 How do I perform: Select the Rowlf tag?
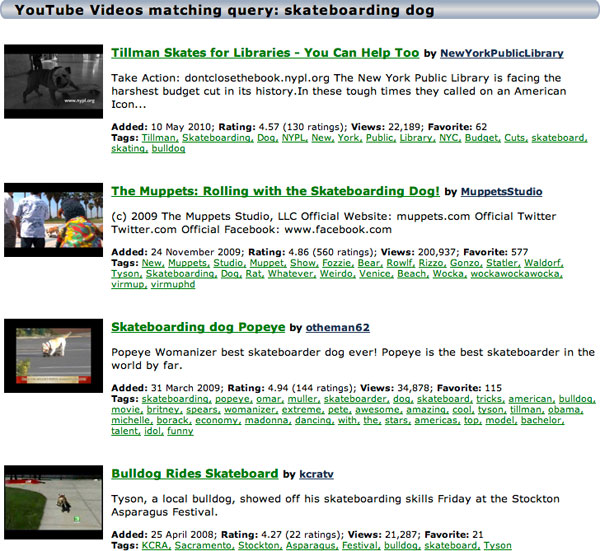tap(401, 263)
